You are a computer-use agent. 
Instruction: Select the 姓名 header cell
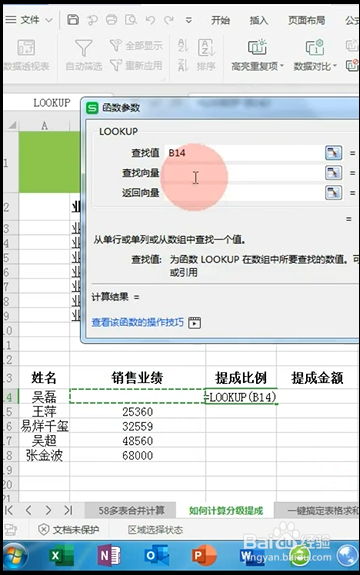point(44,377)
